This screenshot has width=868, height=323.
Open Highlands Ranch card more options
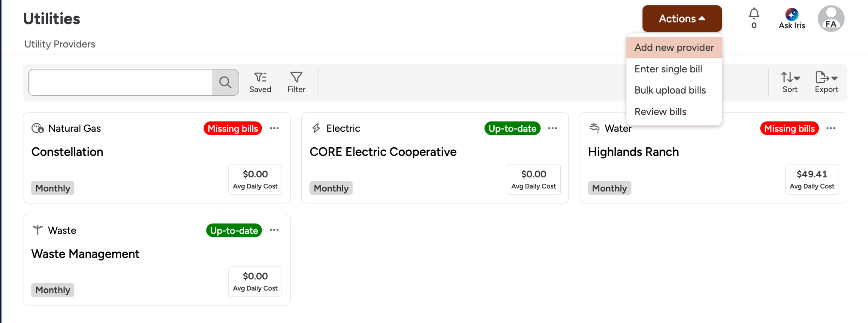[831, 128]
